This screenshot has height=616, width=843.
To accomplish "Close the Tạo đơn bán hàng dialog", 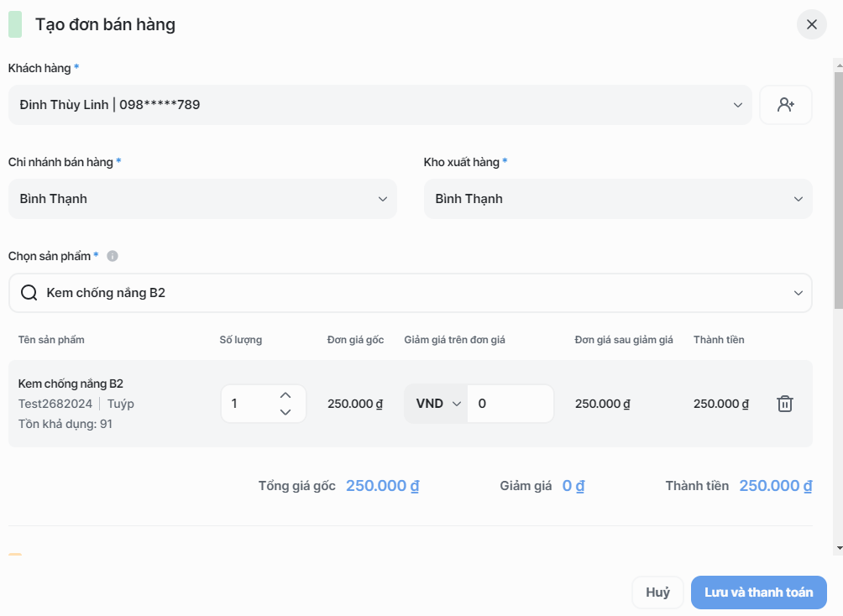I will [x=811, y=24].
